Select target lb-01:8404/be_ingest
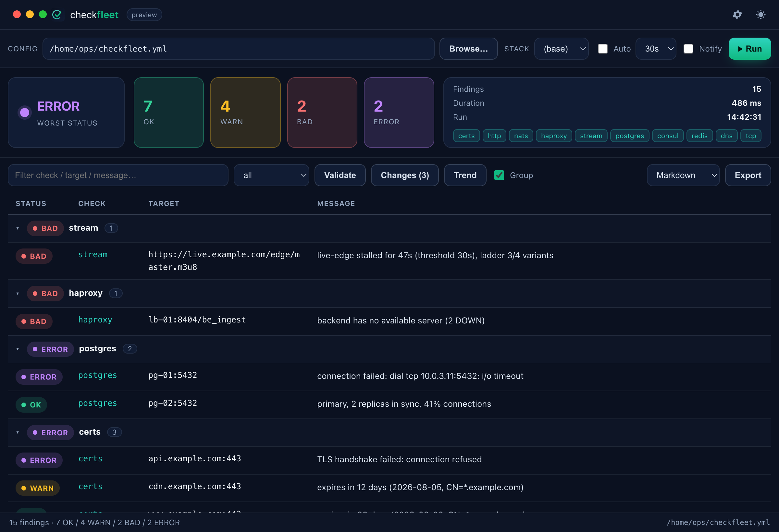Viewport: 779px width, 532px height. pos(197,320)
